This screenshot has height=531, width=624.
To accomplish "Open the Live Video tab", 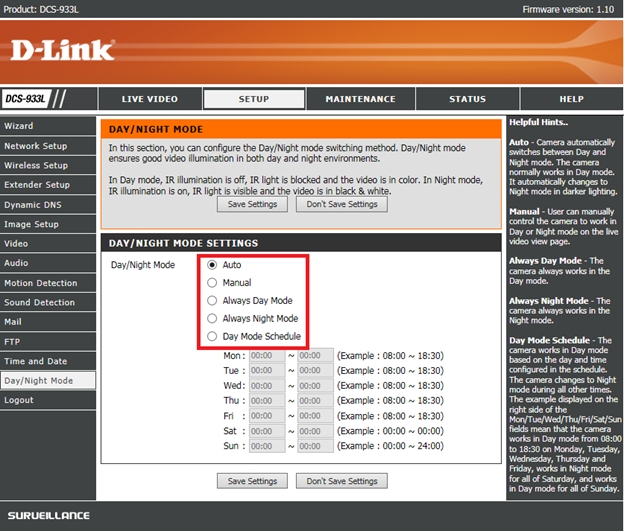I will pyautogui.click(x=149, y=99).
